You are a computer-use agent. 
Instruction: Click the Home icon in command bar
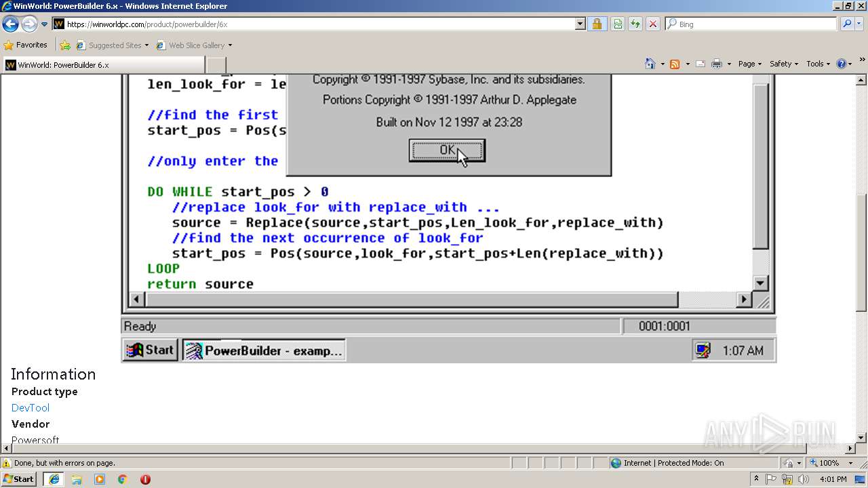point(650,64)
